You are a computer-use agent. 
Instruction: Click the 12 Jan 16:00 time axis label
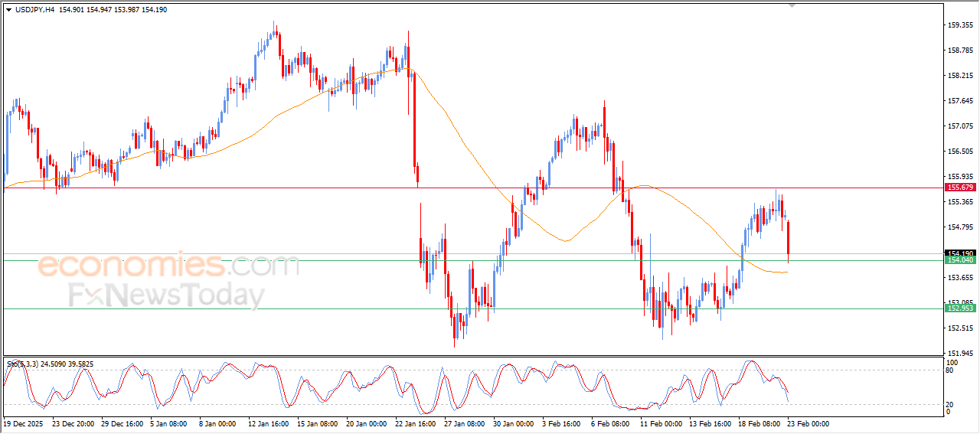coord(268,423)
